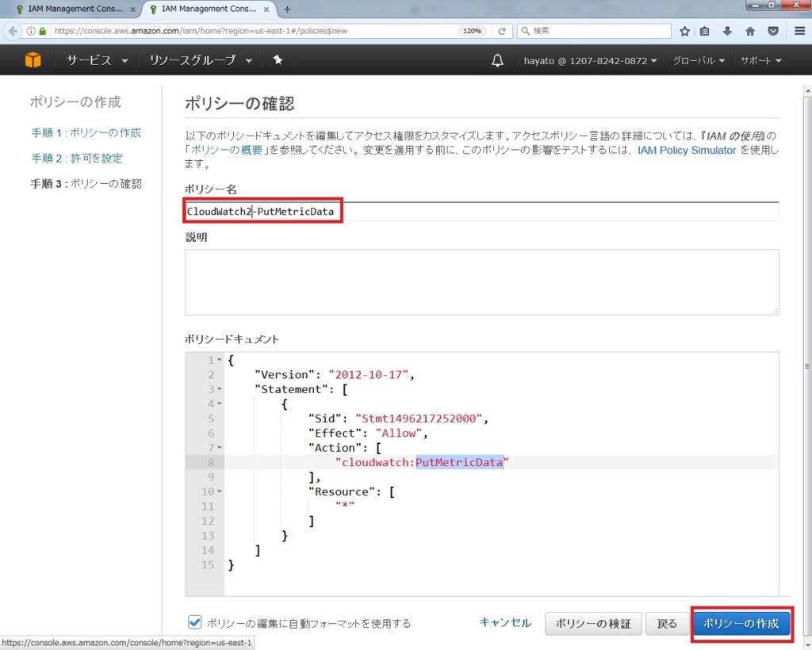This screenshot has width=812, height=650.
Task: Click the "Version": "2012-10-17" line
Action: pyautogui.click(x=334, y=375)
